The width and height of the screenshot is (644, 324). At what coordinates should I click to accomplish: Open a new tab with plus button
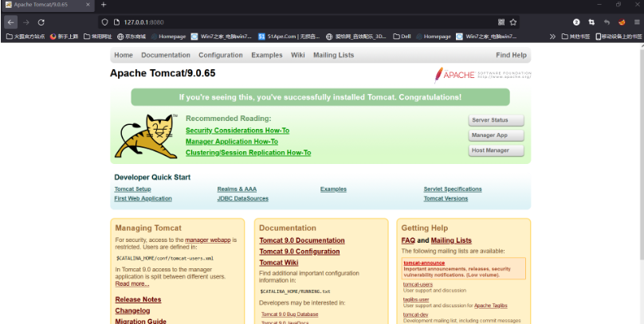(x=104, y=5)
